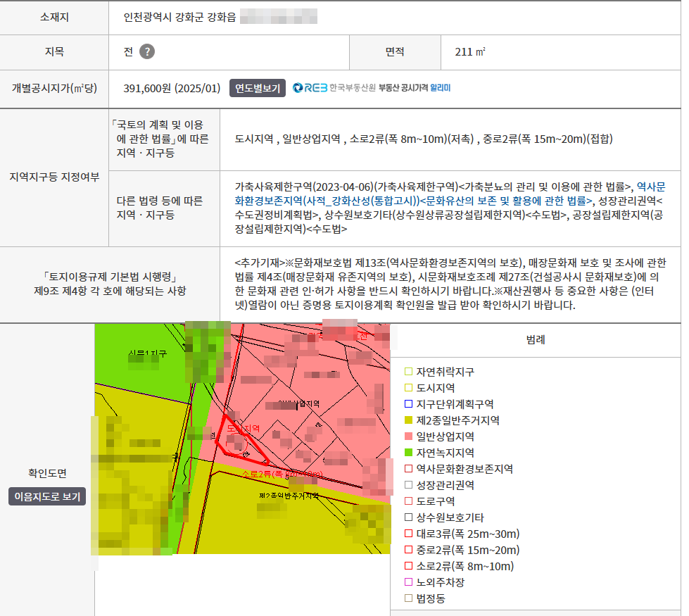
Task: Open the 연도별보기 yearly price view
Action: (258, 88)
